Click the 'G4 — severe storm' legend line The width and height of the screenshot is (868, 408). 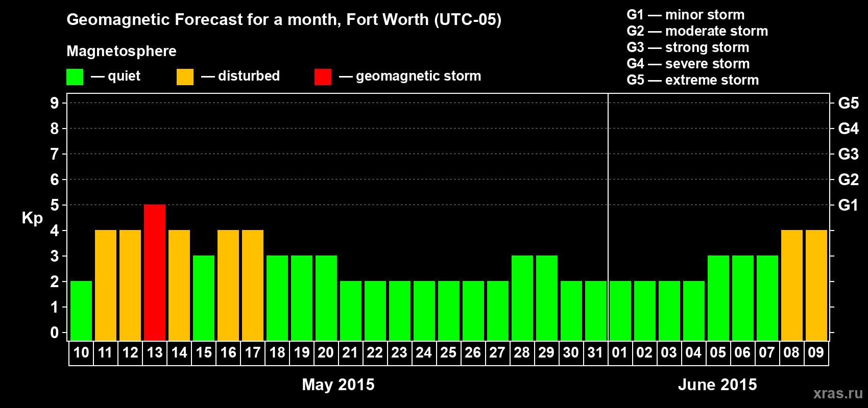click(688, 64)
